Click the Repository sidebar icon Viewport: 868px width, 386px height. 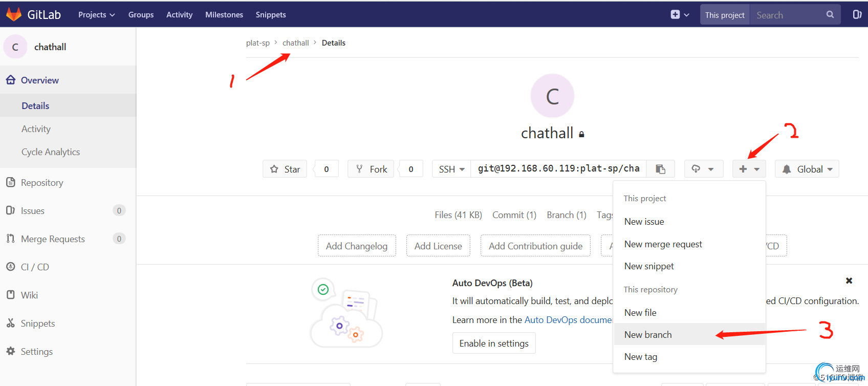tap(11, 182)
